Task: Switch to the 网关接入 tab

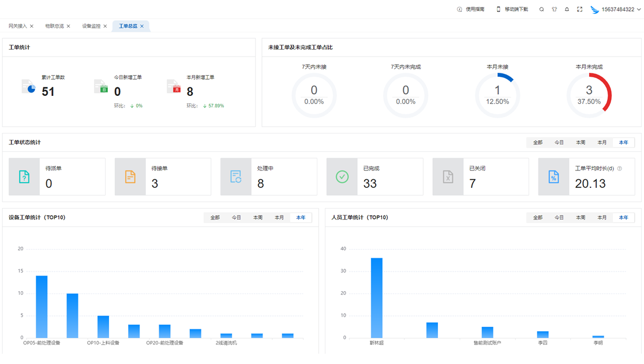Action: [x=18, y=26]
